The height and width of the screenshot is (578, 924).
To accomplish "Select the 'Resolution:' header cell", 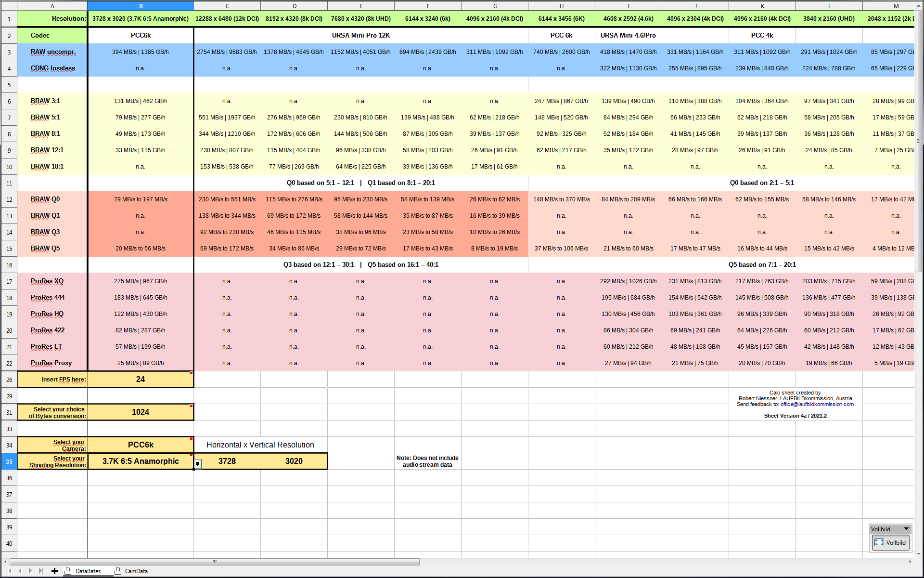I will 52,19.
